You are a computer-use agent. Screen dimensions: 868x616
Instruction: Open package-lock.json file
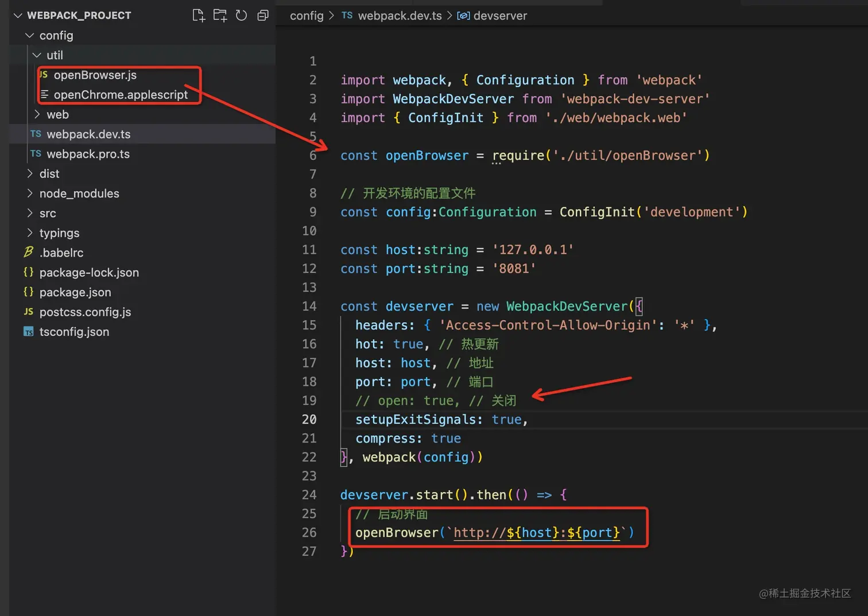pyautogui.click(x=89, y=273)
